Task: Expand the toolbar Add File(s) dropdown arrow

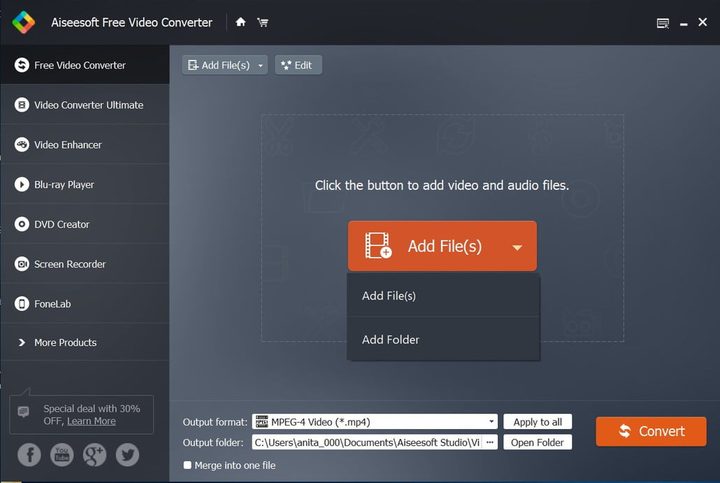Action: click(x=260, y=66)
